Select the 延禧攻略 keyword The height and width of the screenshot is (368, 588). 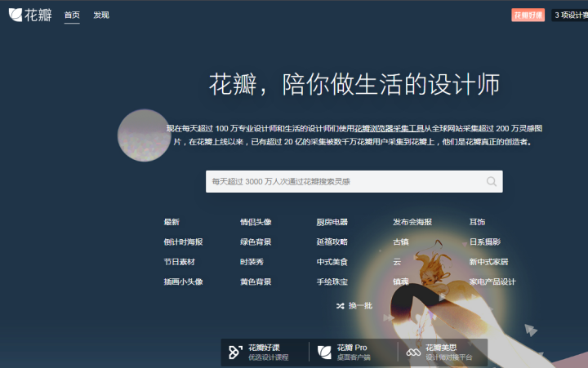(x=332, y=242)
